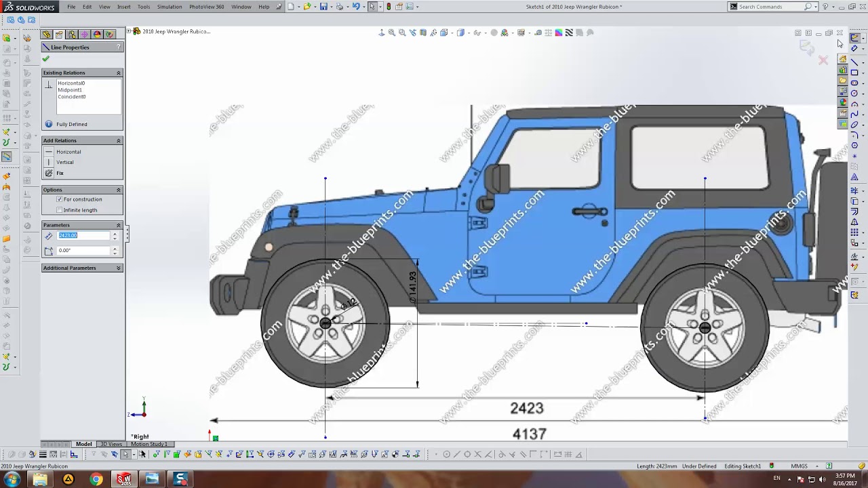
Task: Confirm Line Properties with green checkmark
Action: 46,59
